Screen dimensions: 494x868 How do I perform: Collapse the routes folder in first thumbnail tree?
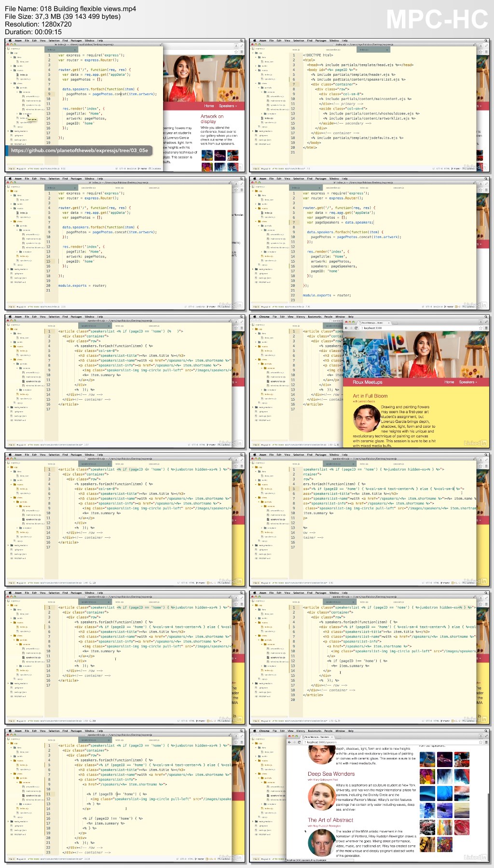click(11, 70)
